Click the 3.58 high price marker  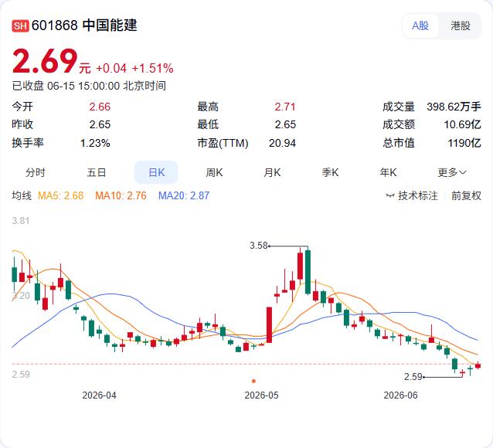pos(258,245)
